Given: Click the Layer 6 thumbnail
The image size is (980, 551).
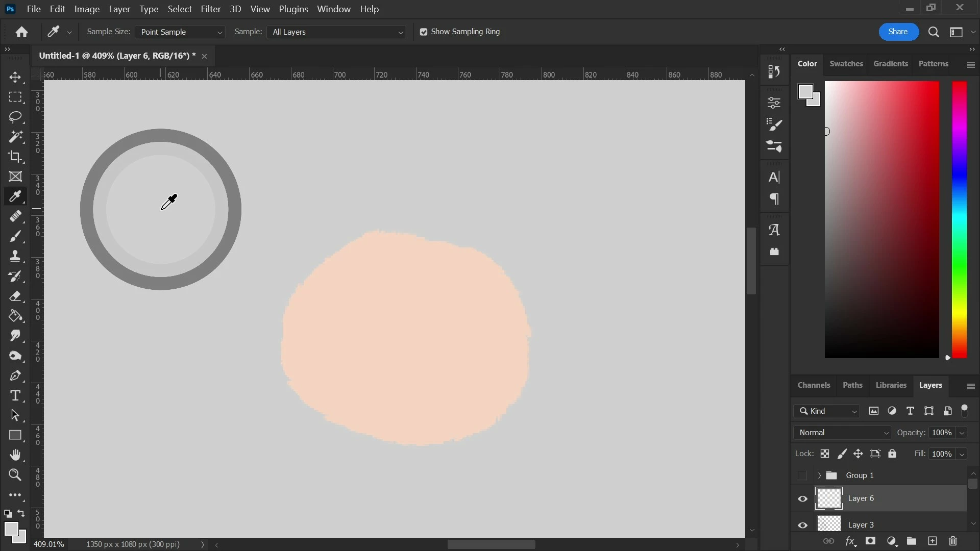Looking at the screenshot, I should pyautogui.click(x=829, y=498).
